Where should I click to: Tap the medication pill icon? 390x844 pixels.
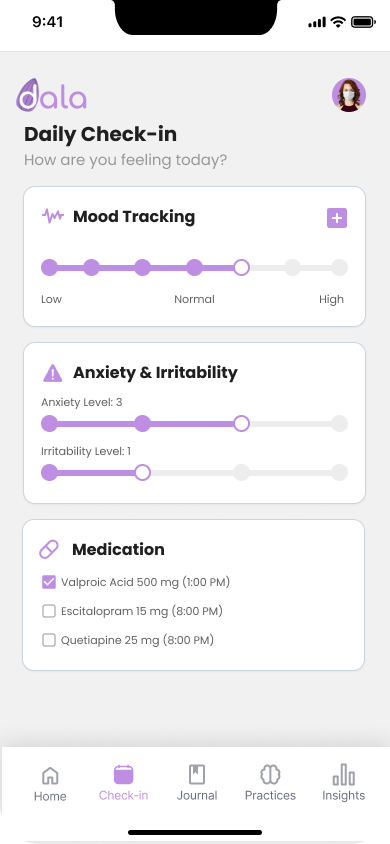click(x=49, y=550)
